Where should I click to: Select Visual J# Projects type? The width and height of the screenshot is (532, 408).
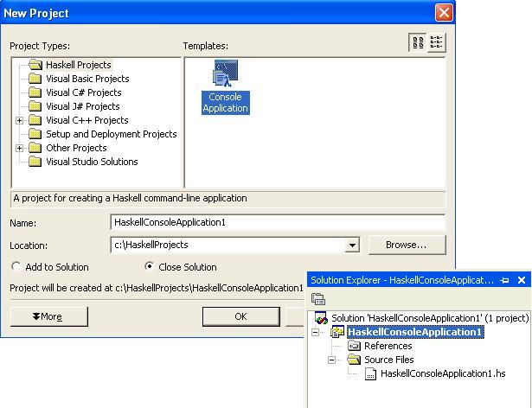(83, 106)
